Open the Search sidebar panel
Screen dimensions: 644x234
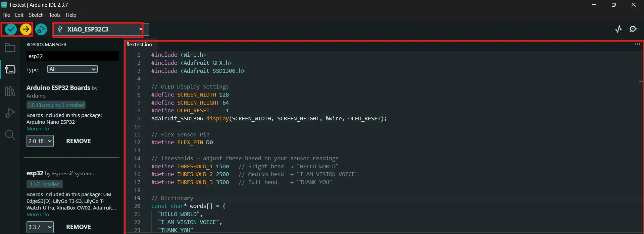click(10, 135)
